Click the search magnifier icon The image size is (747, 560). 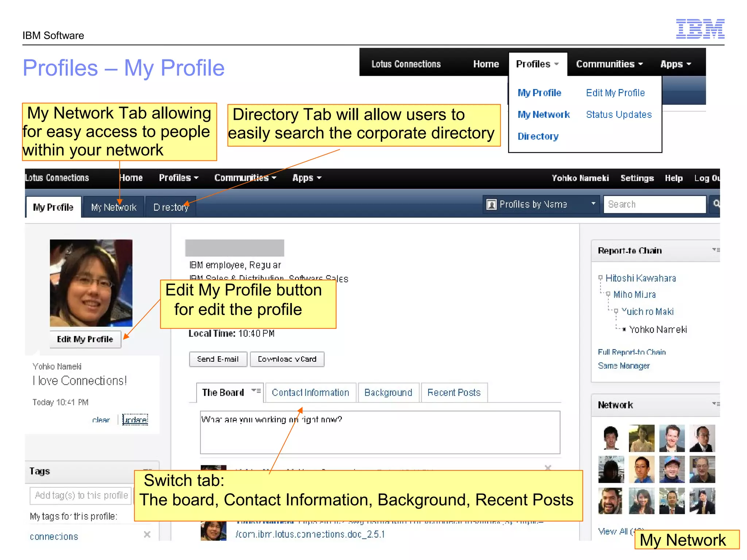tap(716, 204)
